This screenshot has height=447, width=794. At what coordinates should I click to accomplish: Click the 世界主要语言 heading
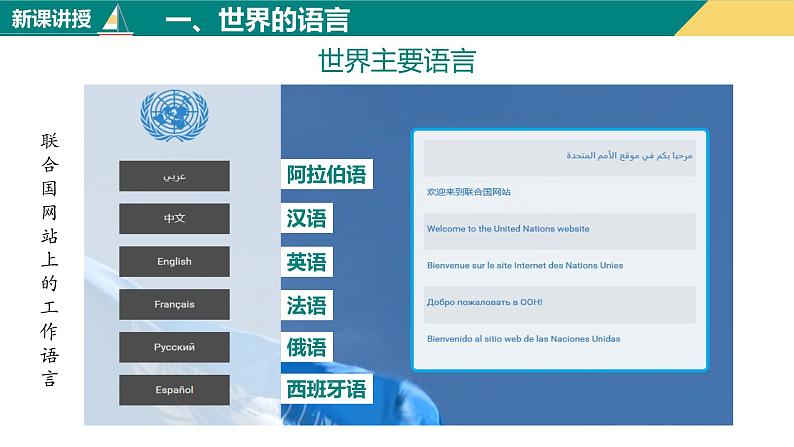(x=397, y=61)
